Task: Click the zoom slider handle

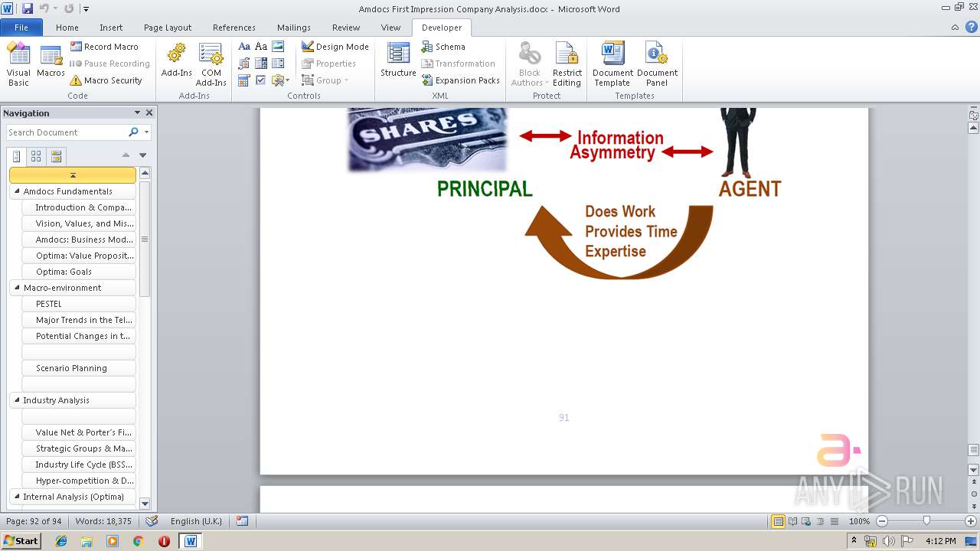Action: (926, 521)
